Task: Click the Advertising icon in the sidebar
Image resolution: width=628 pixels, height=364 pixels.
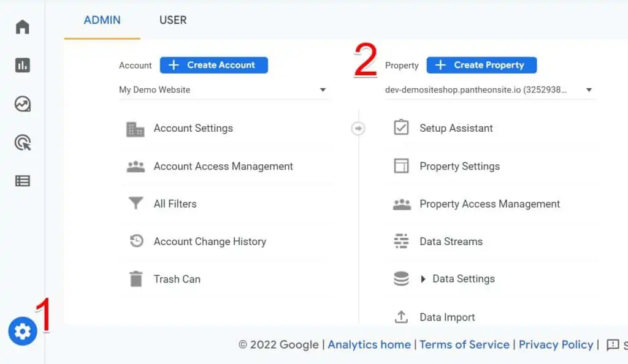Action: coord(22,142)
